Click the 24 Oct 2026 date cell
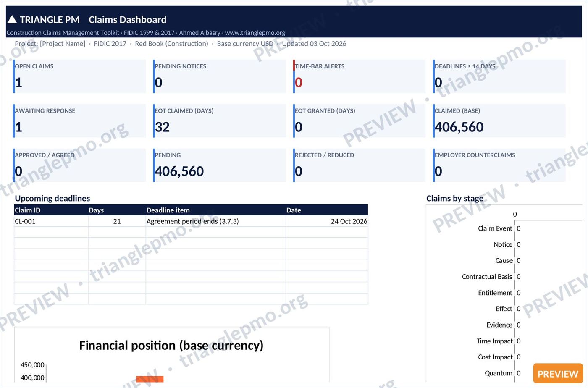Image resolution: width=588 pixels, height=388 pixels. [327, 221]
